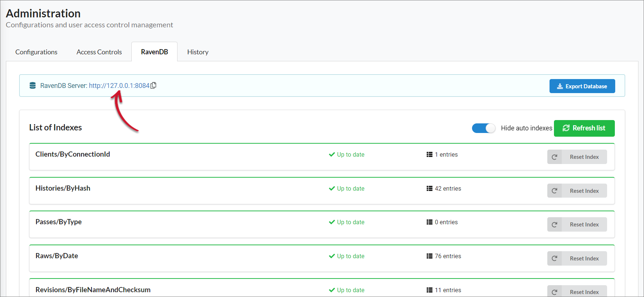
Task: Click the '76 entries' count text
Action: (x=448, y=256)
